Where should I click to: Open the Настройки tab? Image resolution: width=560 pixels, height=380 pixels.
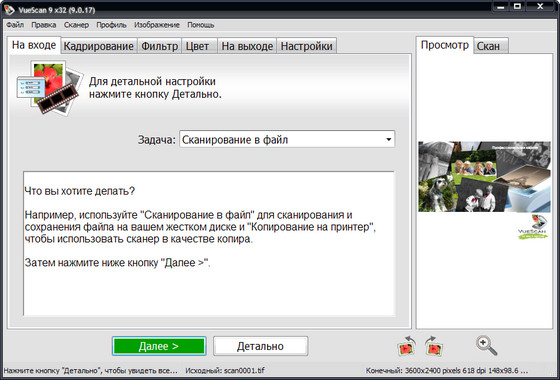(306, 46)
